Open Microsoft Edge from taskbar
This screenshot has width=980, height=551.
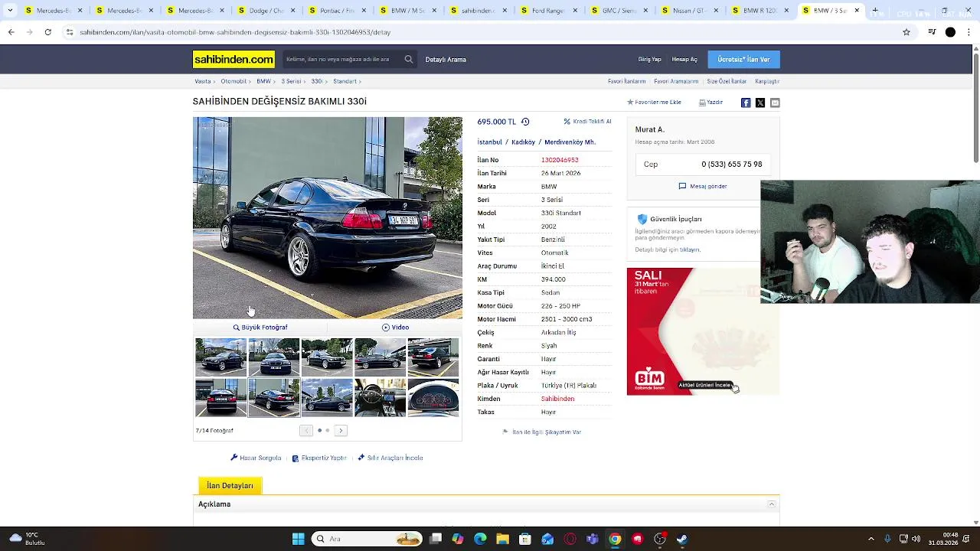pyautogui.click(x=480, y=539)
